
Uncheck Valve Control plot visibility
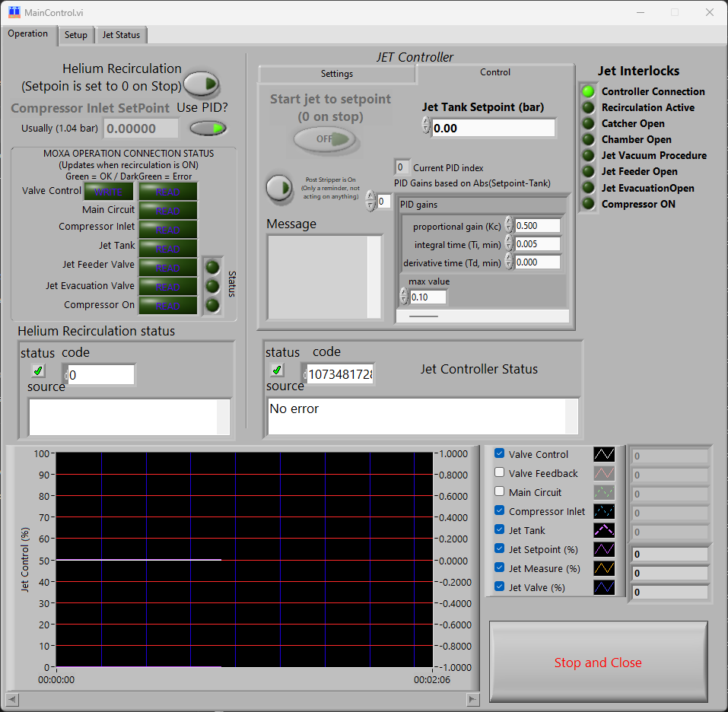click(500, 453)
